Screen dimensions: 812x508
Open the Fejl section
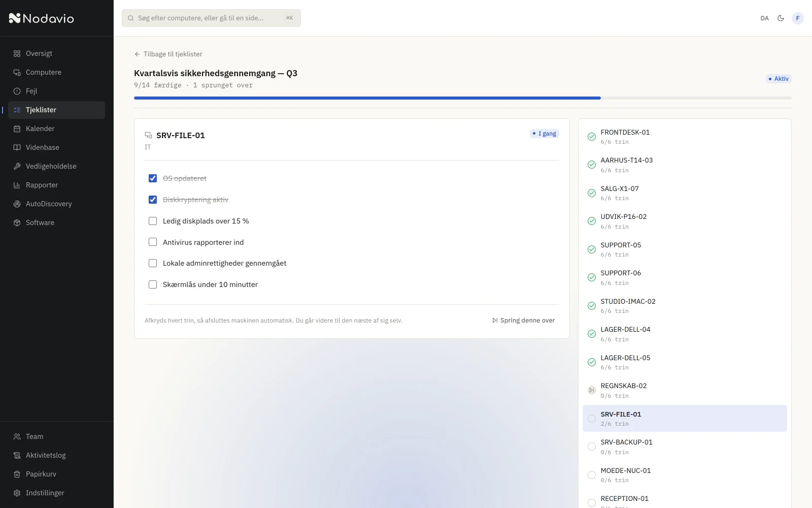pos(56,91)
